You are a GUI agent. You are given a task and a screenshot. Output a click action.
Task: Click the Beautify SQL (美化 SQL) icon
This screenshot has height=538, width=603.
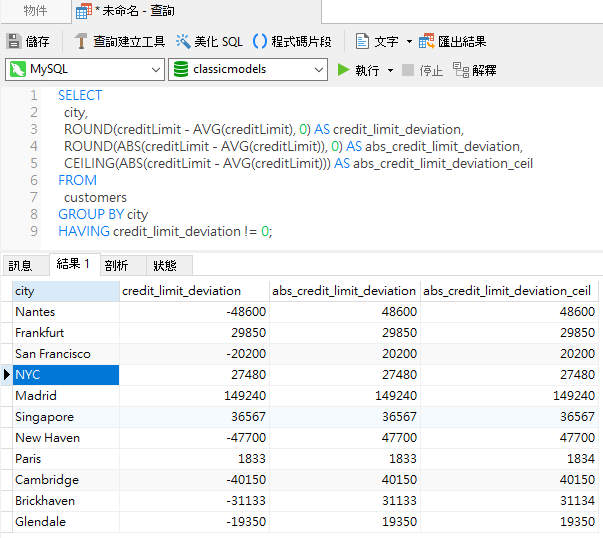coord(183,42)
